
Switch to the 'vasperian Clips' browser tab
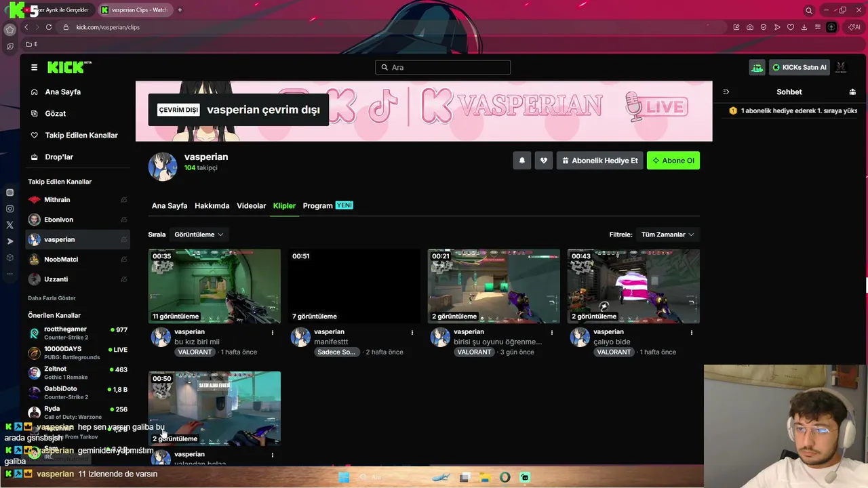click(134, 10)
